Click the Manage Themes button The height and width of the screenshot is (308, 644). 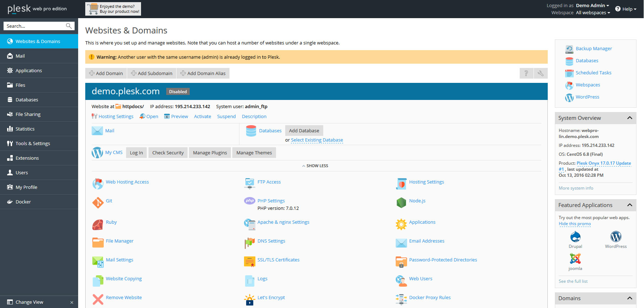pyautogui.click(x=254, y=153)
